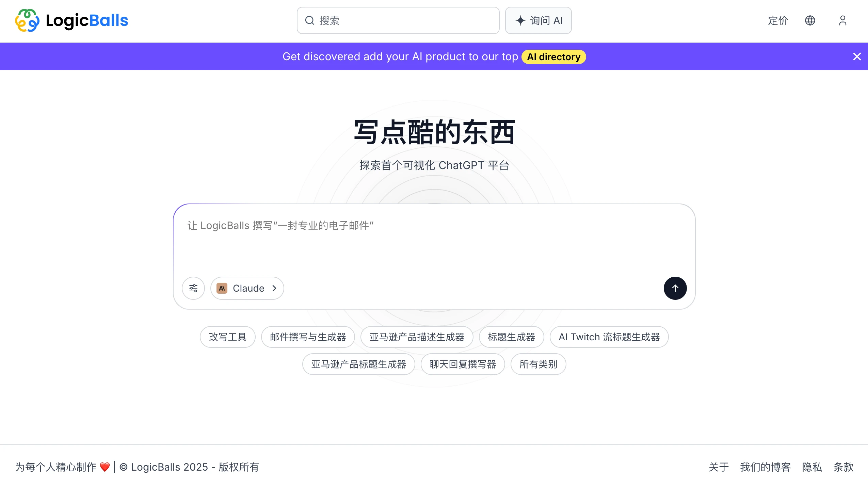
Task: Open 所有类别 all categories chip
Action: (538, 364)
